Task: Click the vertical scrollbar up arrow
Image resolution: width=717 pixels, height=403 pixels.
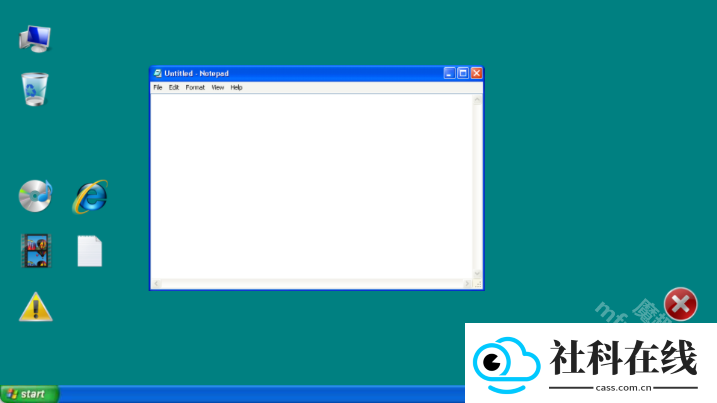Action: pos(477,100)
